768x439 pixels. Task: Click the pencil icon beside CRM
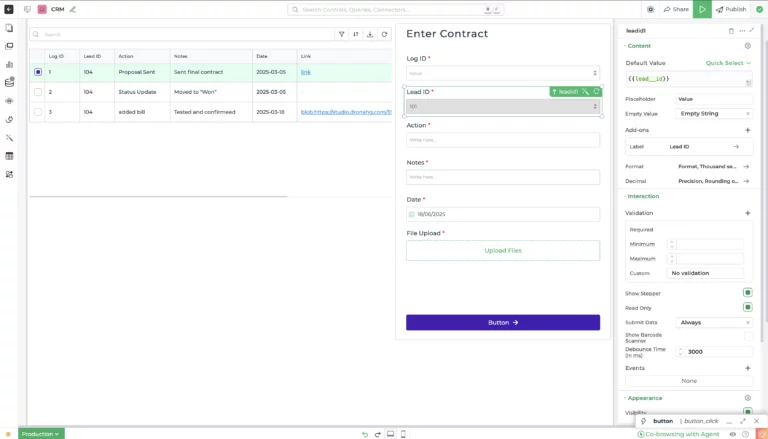(72, 9)
